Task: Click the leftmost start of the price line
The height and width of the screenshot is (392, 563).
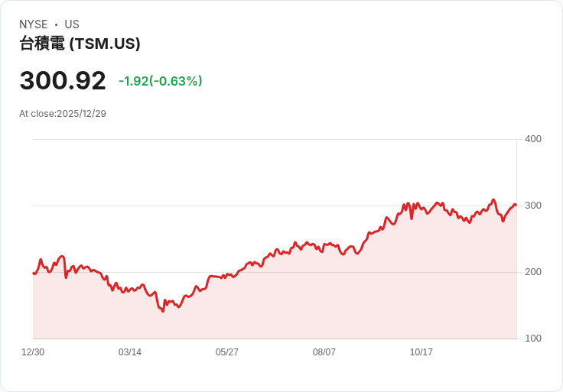Action: click(33, 273)
